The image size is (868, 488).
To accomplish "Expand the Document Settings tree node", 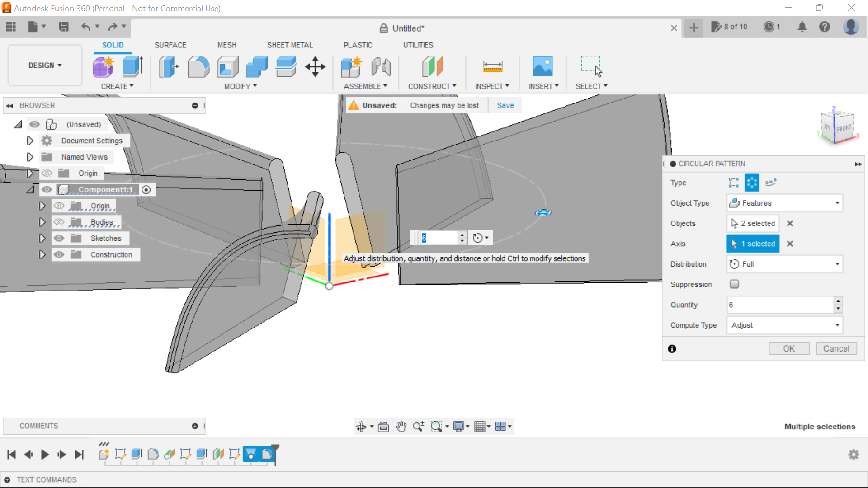I will point(30,141).
